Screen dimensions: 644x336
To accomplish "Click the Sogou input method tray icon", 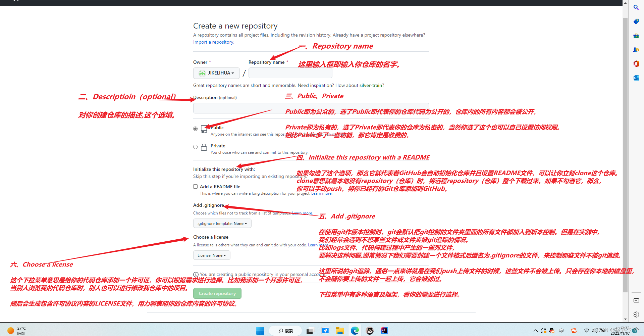I will tap(574, 331).
